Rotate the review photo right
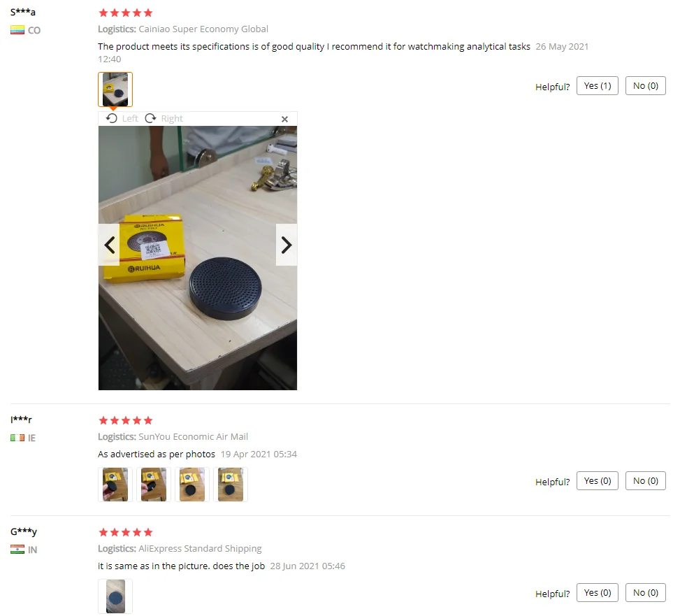 [x=164, y=118]
